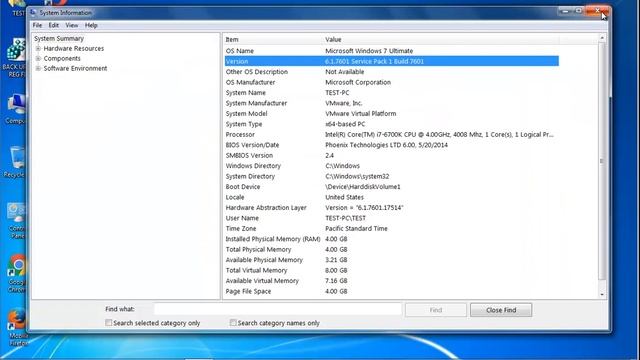The height and width of the screenshot is (360, 640).
Task: Click the System Information title bar icon
Action: (x=33, y=13)
